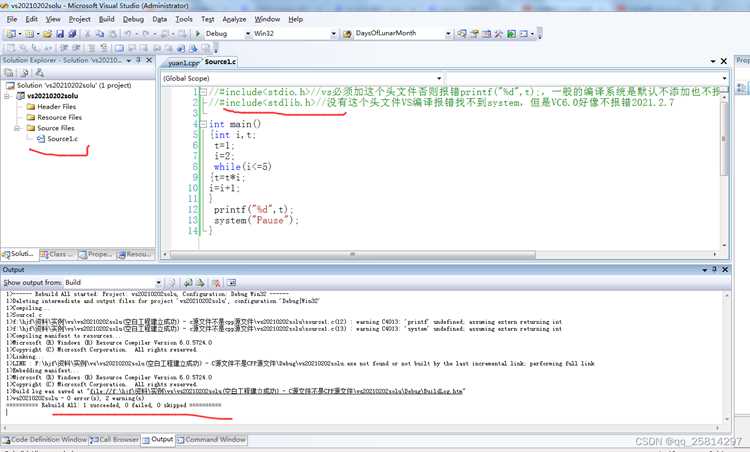
Task: Click the Start Debugging green arrow
Action: [198, 34]
